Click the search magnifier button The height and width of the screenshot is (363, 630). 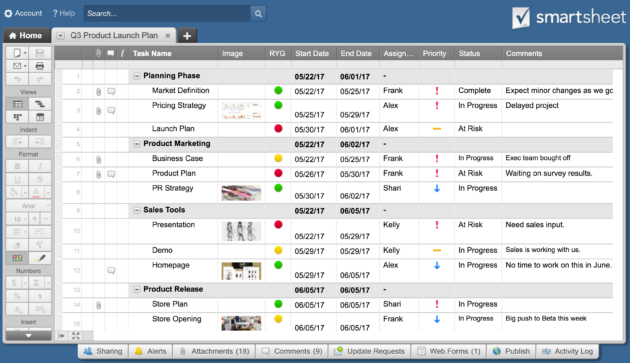click(x=258, y=14)
